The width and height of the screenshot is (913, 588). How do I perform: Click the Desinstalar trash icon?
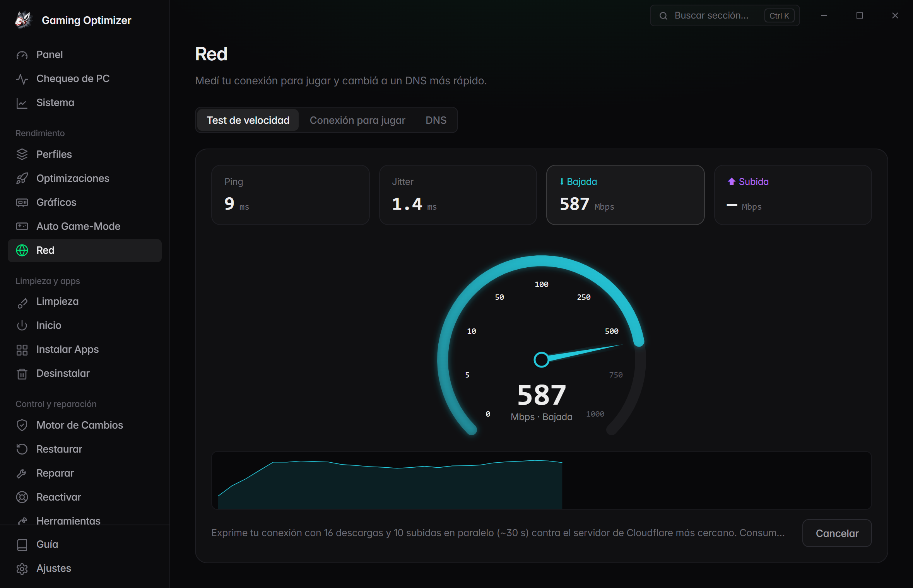tap(22, 374)
